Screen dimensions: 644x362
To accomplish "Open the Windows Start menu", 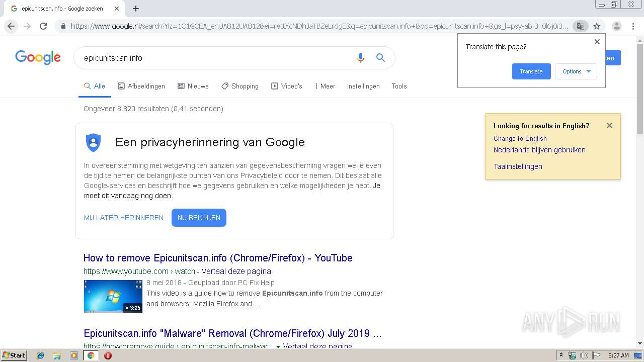I will pos(14,355).
